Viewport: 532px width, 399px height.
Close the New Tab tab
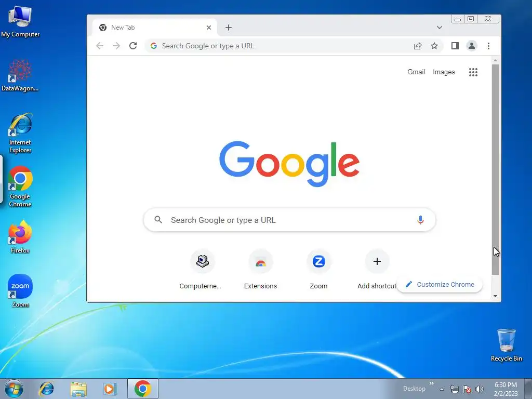point(209,28)
